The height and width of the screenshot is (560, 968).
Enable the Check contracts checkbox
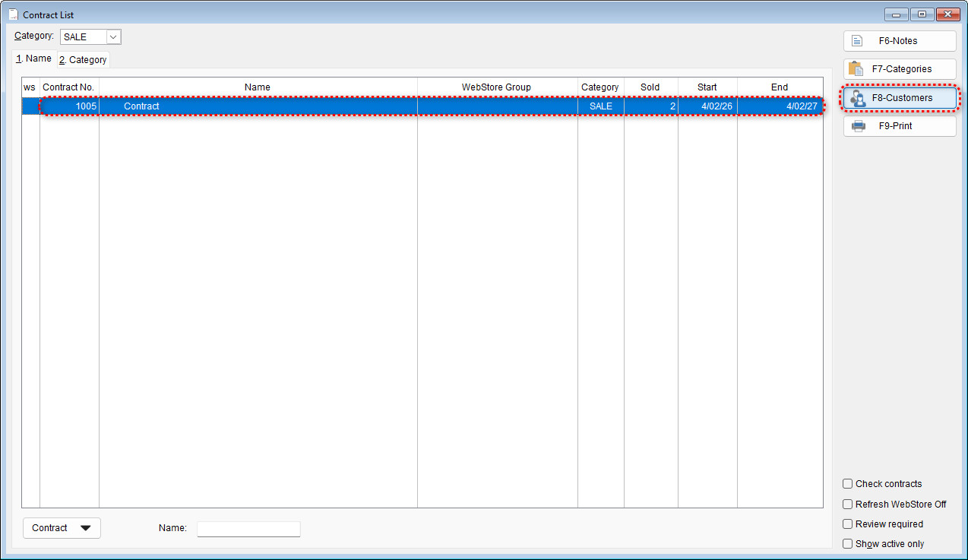[x=848, y=484]
